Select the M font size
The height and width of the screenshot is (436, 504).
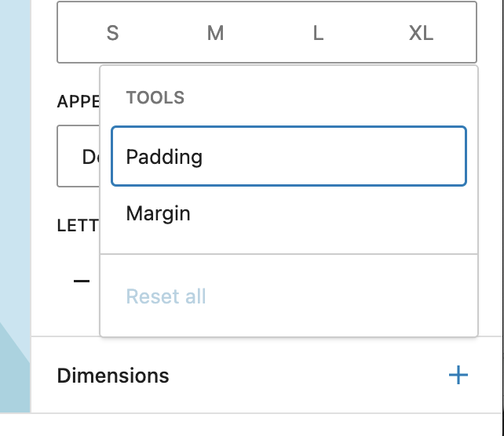(x=215, y=33)
